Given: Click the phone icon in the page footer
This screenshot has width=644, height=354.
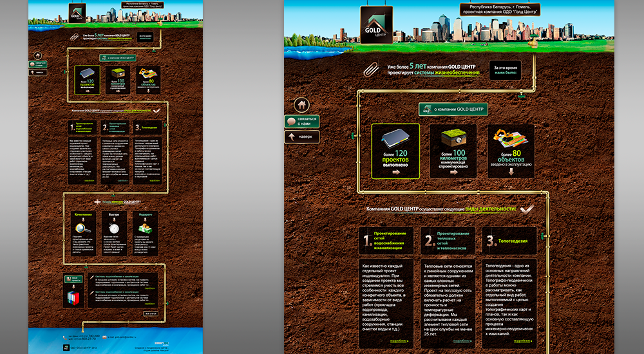Looking at the screenshot, I should [x=65, y=337].
